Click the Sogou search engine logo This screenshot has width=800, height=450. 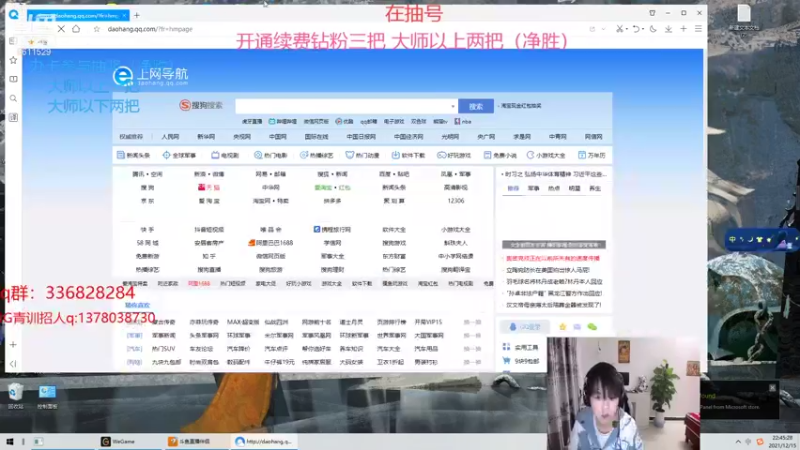pyautogui.click(x=201, y=106)
